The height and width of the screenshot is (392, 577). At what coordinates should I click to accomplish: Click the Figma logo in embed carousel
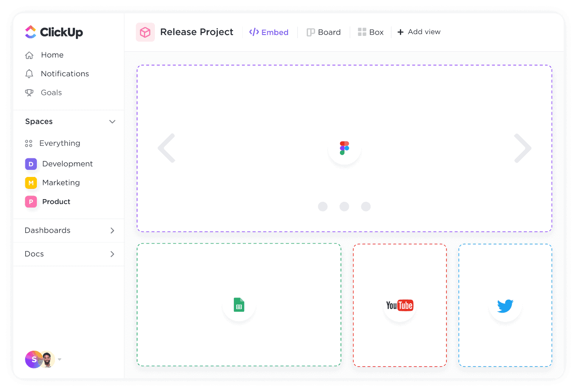(344, 148)
